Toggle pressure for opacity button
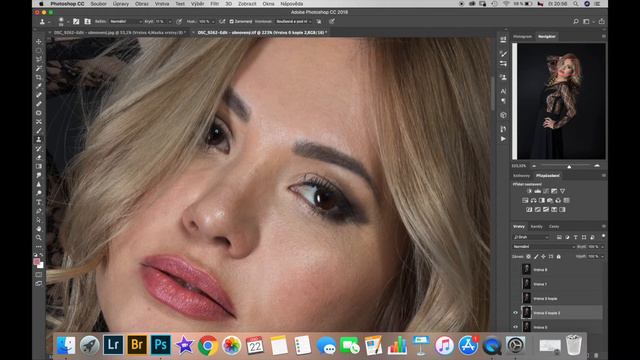 [179, 21]
